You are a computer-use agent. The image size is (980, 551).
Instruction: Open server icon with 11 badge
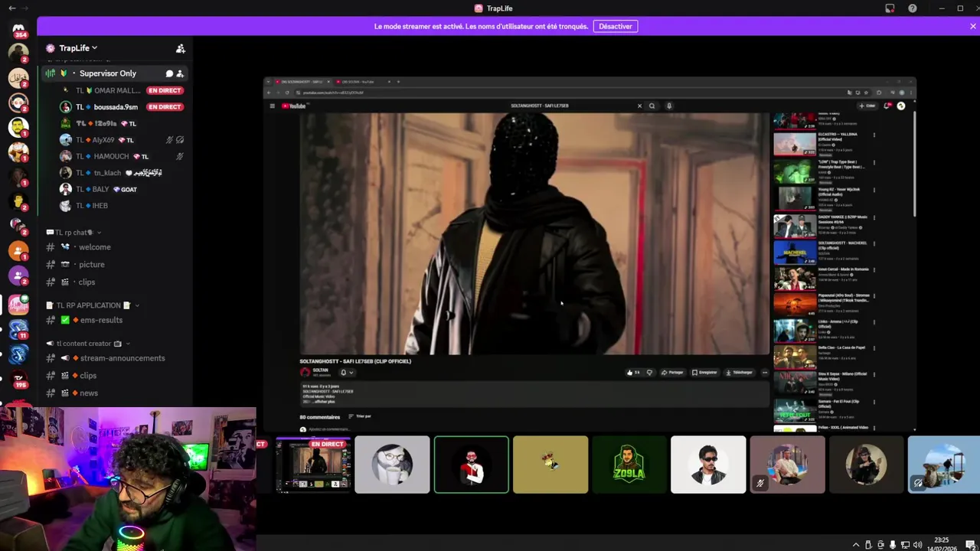18,329
